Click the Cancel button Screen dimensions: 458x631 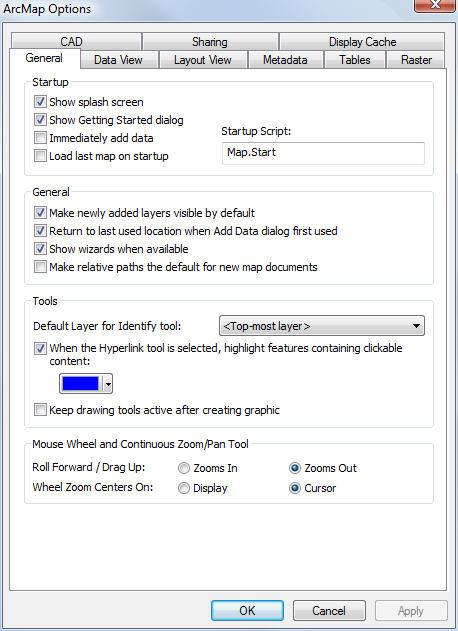329,611
